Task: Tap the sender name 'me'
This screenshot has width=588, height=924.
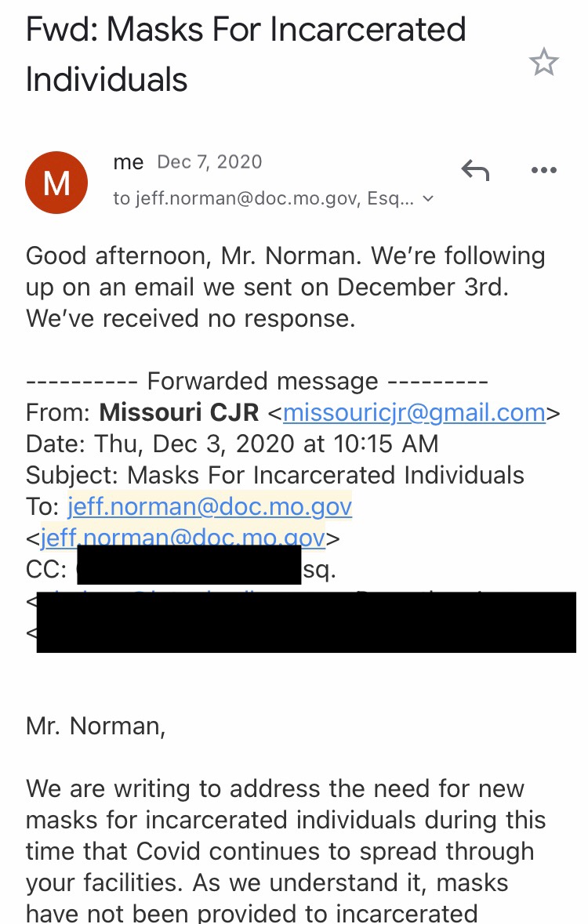Action: (129, 161)
